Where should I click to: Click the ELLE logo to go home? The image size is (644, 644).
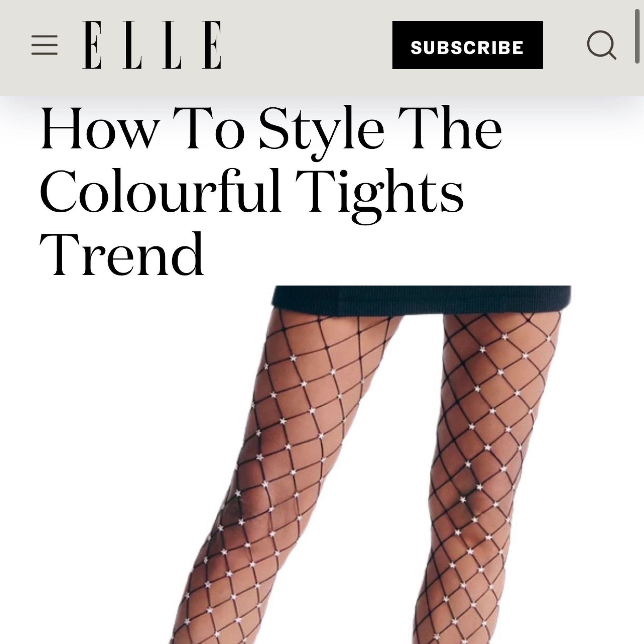(152, 45)
